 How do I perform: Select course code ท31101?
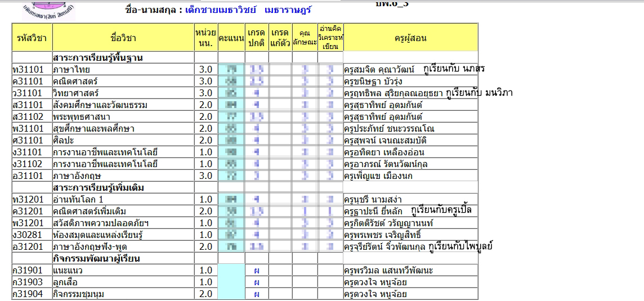pyautogui.click(x=28, y=69)
